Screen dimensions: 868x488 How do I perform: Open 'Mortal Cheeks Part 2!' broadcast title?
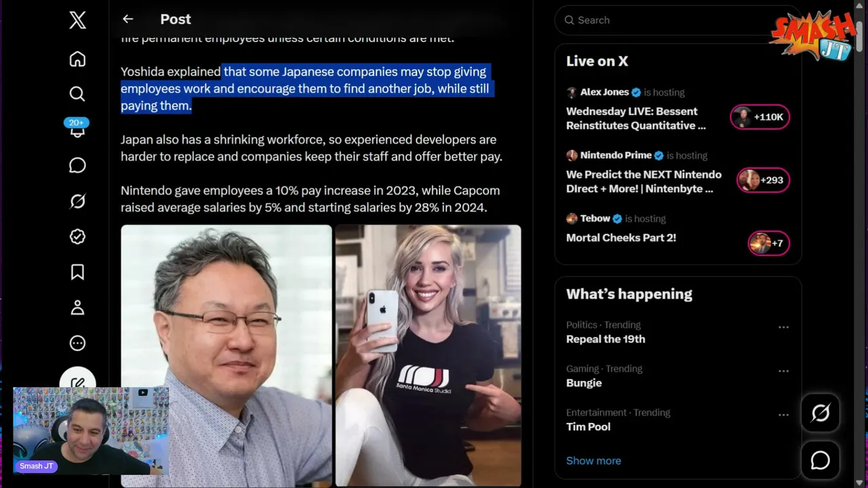coord(621,238)
